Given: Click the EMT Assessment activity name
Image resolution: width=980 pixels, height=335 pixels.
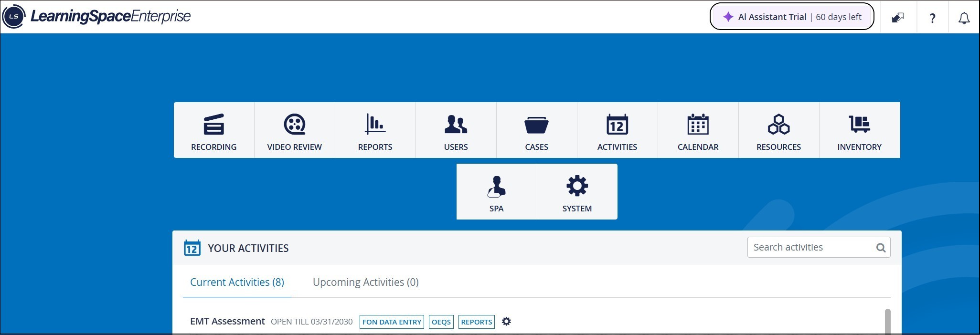Looking at the screenshot, I should click(227, 321).
